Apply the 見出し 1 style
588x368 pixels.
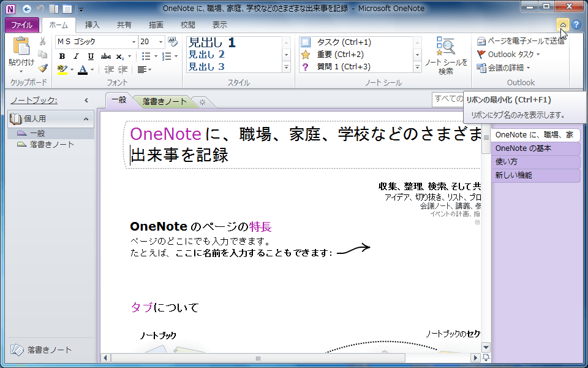point(212,42)
